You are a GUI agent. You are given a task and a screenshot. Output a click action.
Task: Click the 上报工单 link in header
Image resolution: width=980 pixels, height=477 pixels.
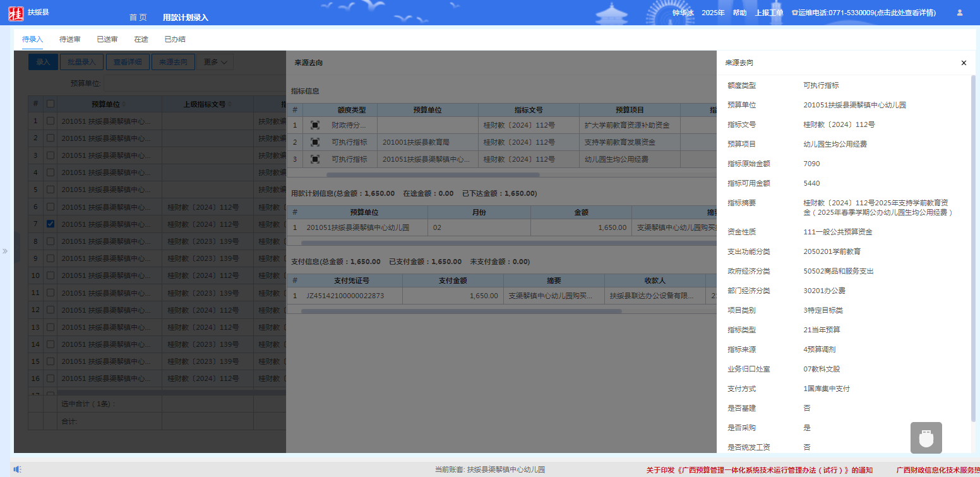click(769, 13)
